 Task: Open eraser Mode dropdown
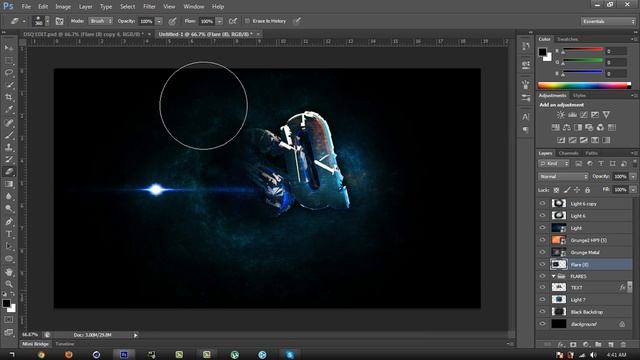click(100, 21)
